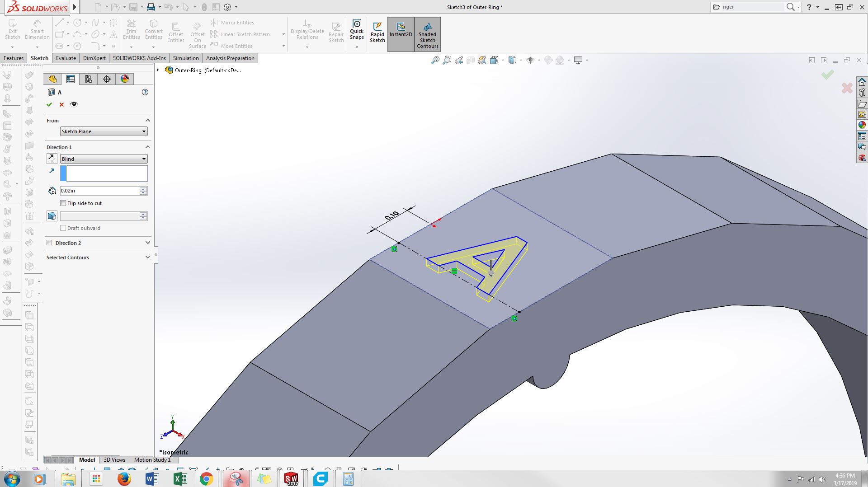Activate the Rapid Sketch tool
Viewport: 868px width, 487px height.
(377, 32)
